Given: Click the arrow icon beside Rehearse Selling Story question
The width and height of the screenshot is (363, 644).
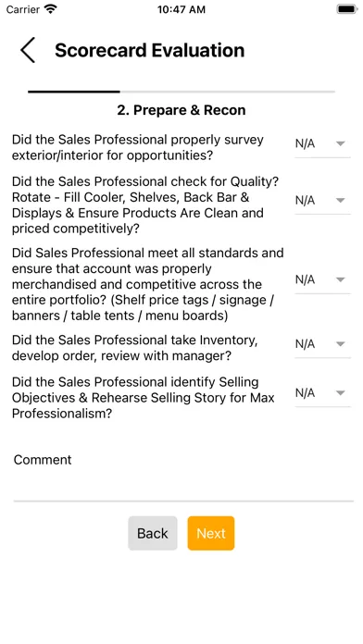Looking at the screenshot, I should [x=340, y=393].
